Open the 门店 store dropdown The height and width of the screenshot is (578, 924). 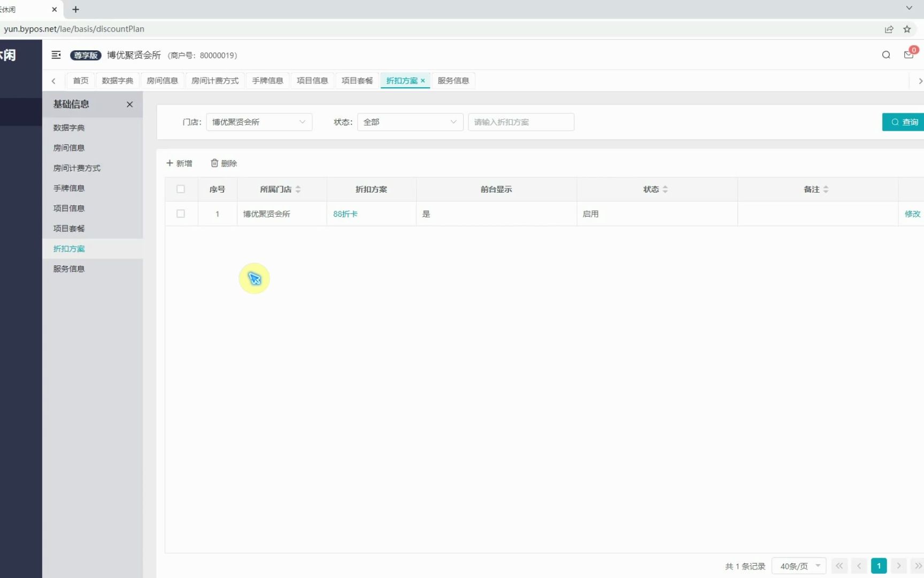[x=259, y=122]
